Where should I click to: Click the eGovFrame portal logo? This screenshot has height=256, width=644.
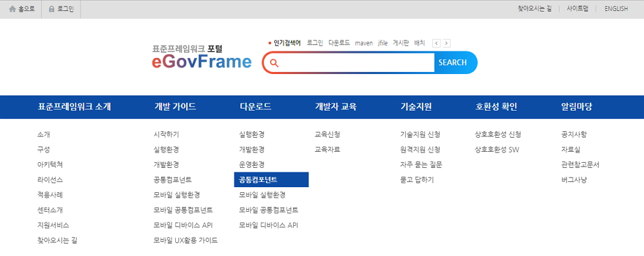coord(202,57)
